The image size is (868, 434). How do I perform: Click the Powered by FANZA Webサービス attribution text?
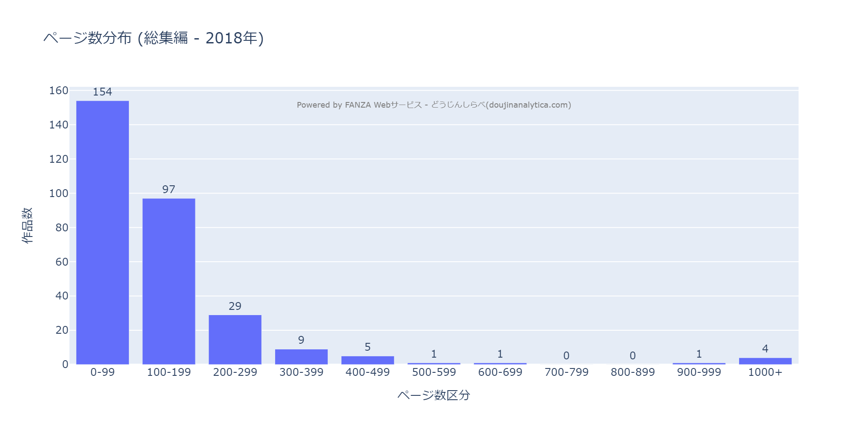click(434, 105)
